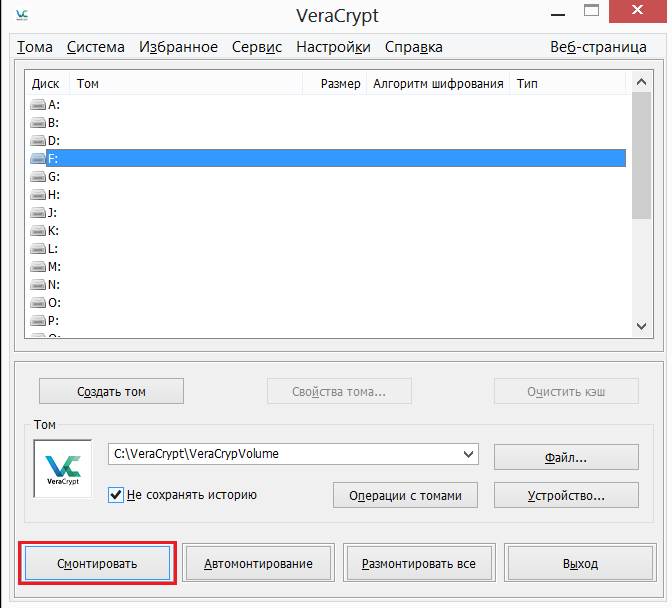Click the Смонтировать button
Viewport: 672px width, 608px height.
pyautogui.click(x=97, y=563)
